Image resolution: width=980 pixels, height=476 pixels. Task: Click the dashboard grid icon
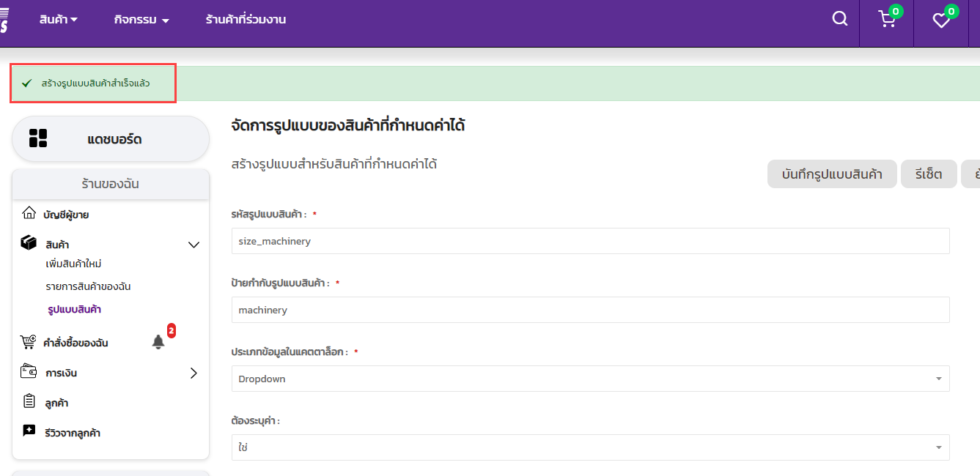pos(38,138)
